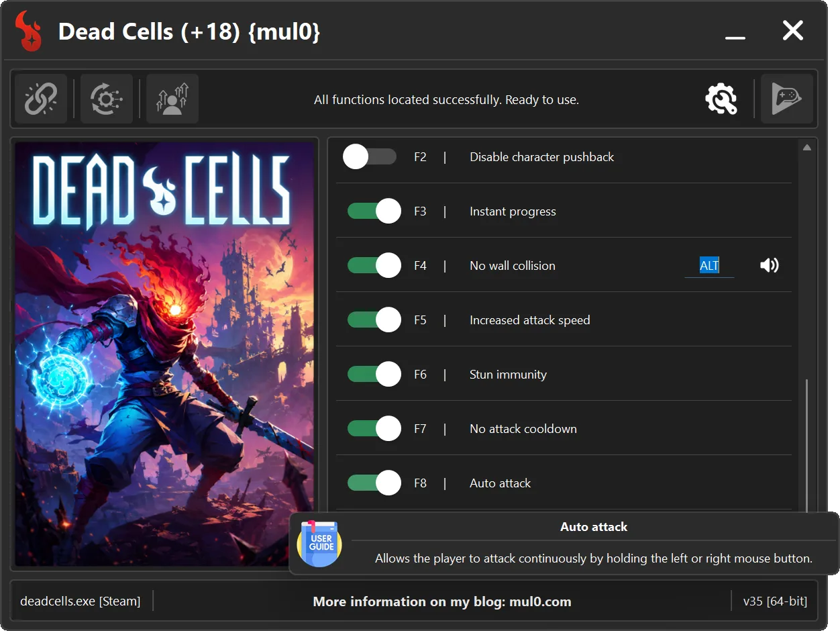Click the 'deadcells.exe [Steam]' status text
This screenshot has height=631, width=840.
[x=81, y=601]
